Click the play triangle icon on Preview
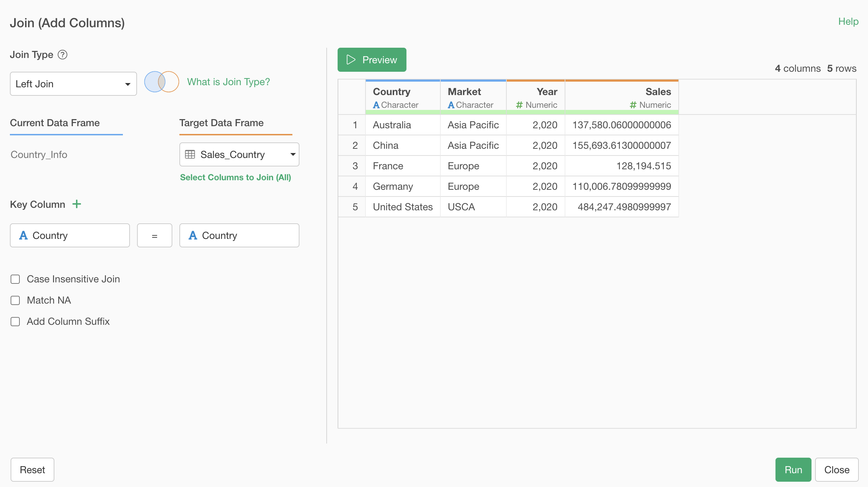868x487 pixels. [351, 60]
